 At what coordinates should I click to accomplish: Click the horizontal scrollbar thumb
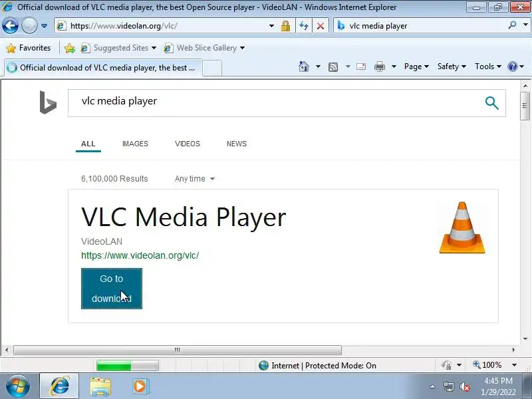pos(178,350)
